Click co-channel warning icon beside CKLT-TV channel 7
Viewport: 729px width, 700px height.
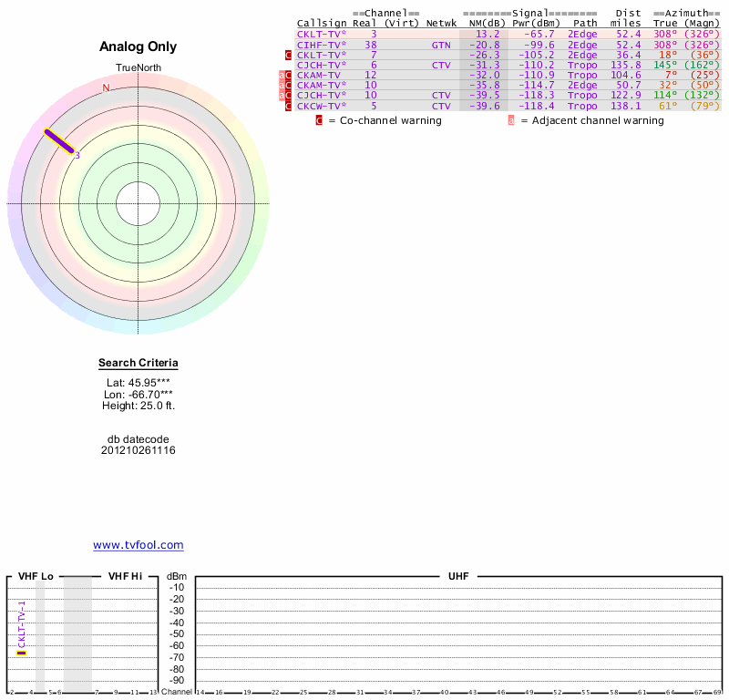coord(288,55)
